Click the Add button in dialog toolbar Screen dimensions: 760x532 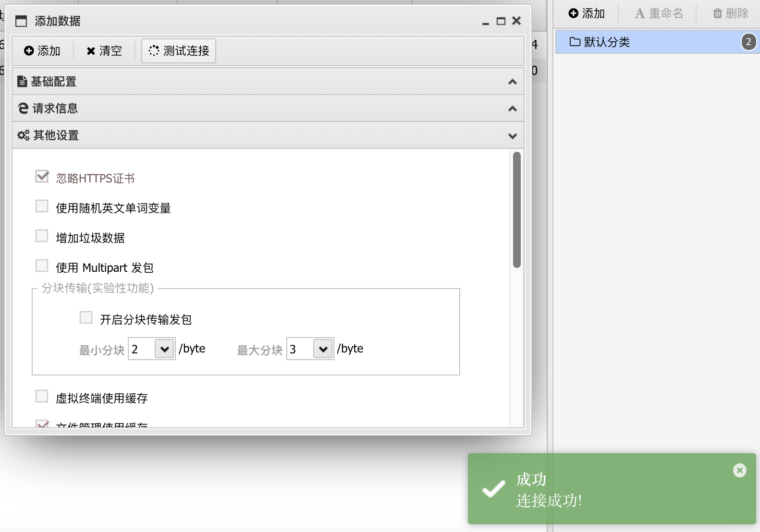[42, 51]
